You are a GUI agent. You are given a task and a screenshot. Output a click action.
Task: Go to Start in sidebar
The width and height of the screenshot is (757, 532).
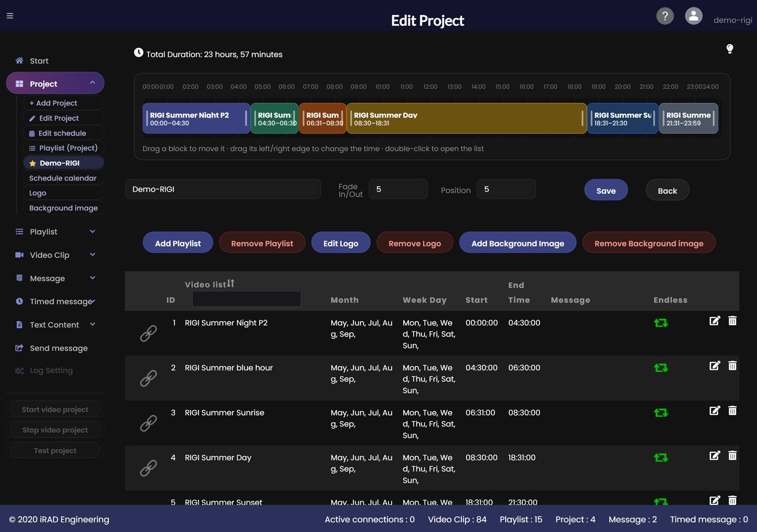pos(39,61)
